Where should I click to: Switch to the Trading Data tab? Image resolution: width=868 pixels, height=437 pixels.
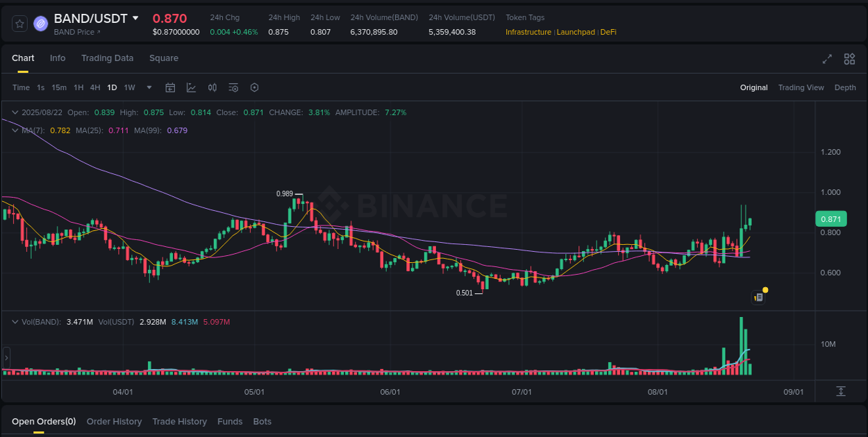click(x=107, y=58)
